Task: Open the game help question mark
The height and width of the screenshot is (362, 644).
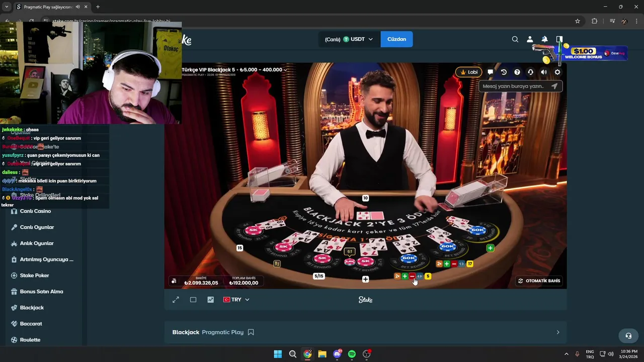Action: (517, 72)
